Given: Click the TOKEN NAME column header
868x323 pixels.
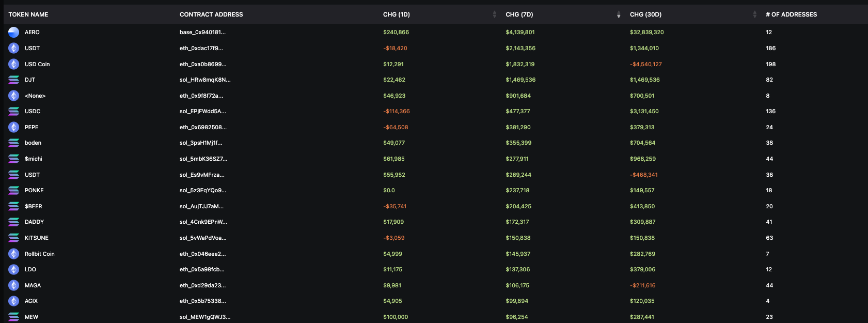Looking at the screenshot, I should point(28,14).
